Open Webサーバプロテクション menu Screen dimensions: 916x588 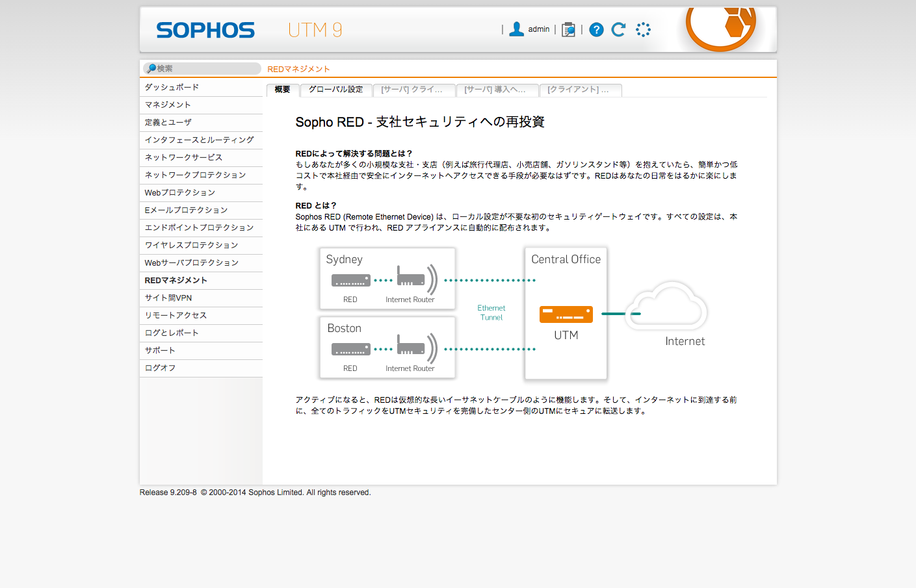click(201, 262)
